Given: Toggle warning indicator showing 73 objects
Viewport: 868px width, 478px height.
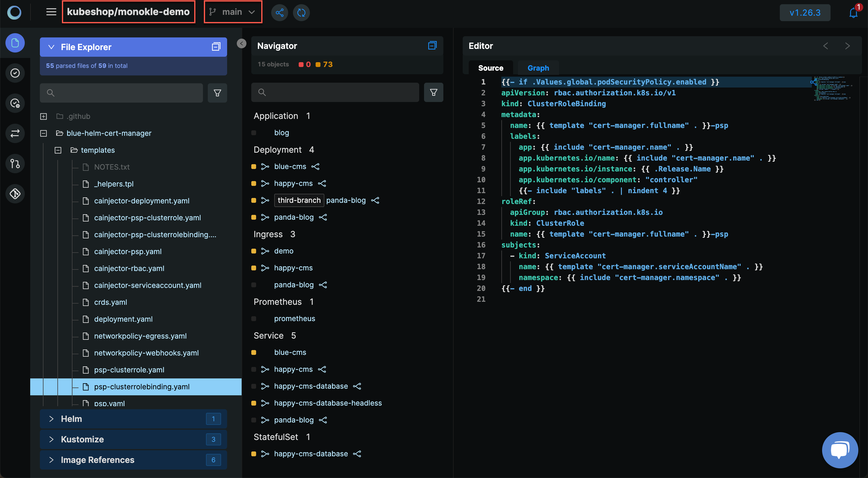Looking at the screenshot, I should click(x=323, y=64).
